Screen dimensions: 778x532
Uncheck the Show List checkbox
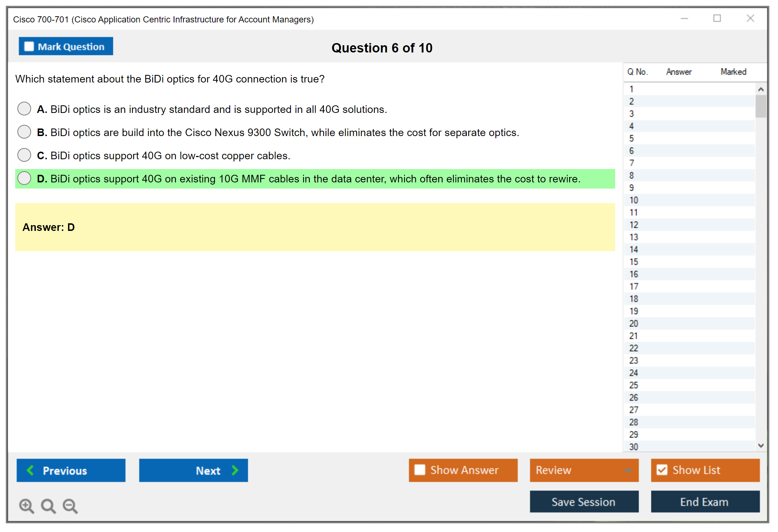[x=662, y=470]
